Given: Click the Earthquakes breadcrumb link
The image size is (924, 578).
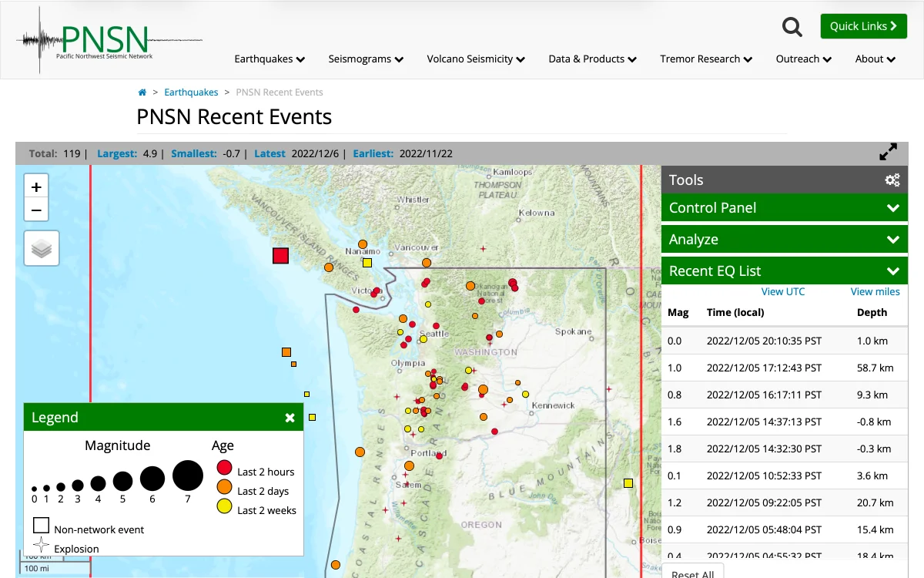Looking at the screenshot, I should point(191,92).
